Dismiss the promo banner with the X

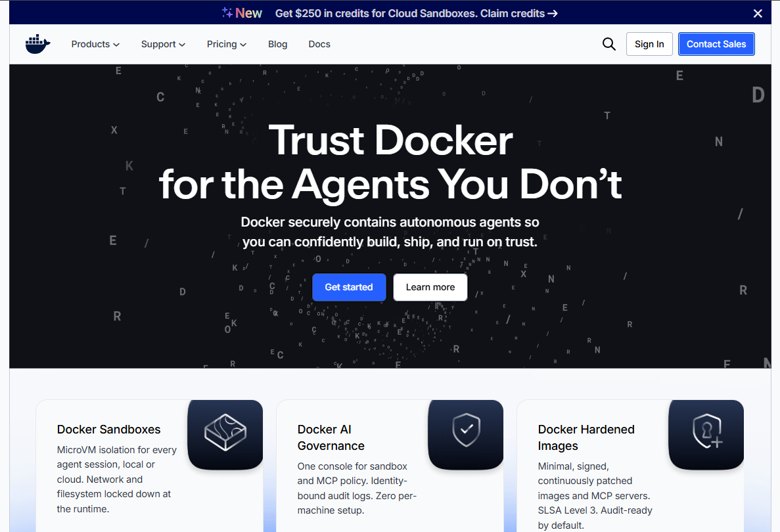[x=758, y=13]
